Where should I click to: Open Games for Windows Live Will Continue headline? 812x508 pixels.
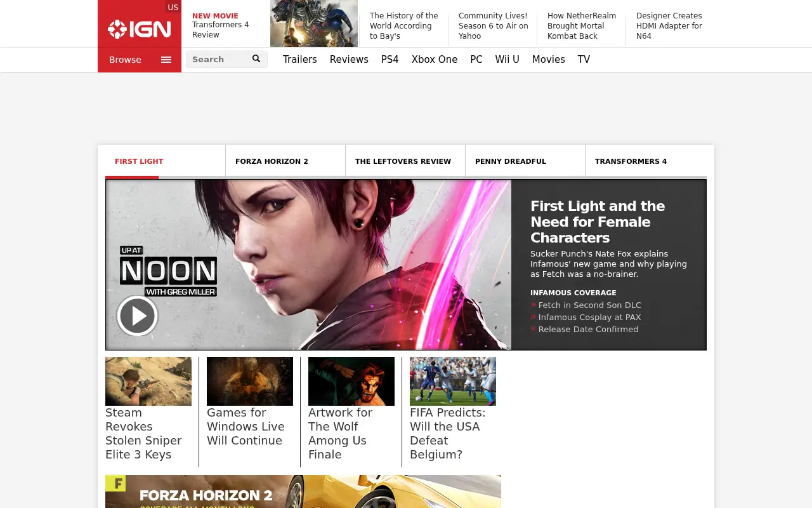[x=246, y=427]
